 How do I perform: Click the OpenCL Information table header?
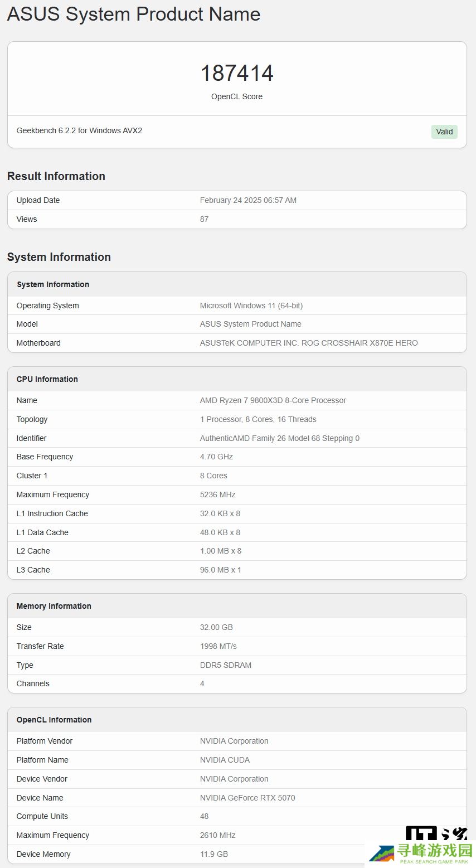(x=54, y=720)
